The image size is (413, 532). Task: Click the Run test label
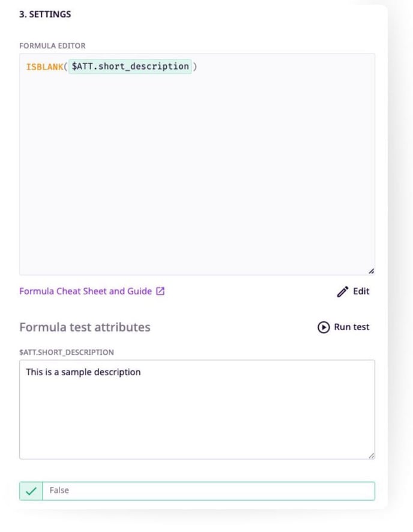tap(352, 327)
